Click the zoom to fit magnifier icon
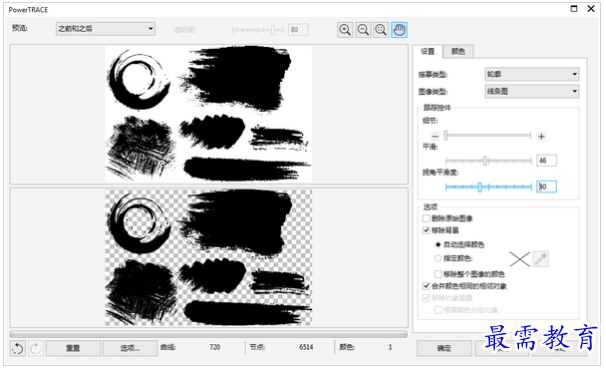 click(381, 30)
